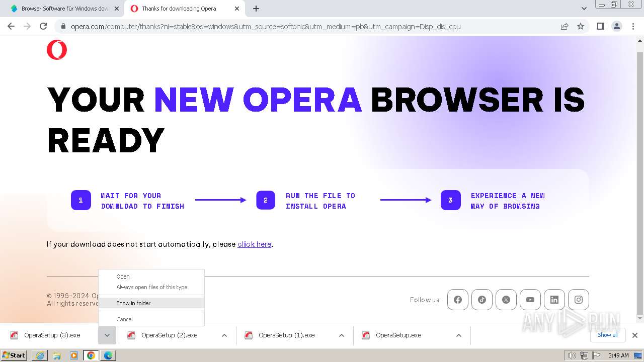This screenshot has width=644, height=362.
Task: Reload the current page
Action: (43, 26)
